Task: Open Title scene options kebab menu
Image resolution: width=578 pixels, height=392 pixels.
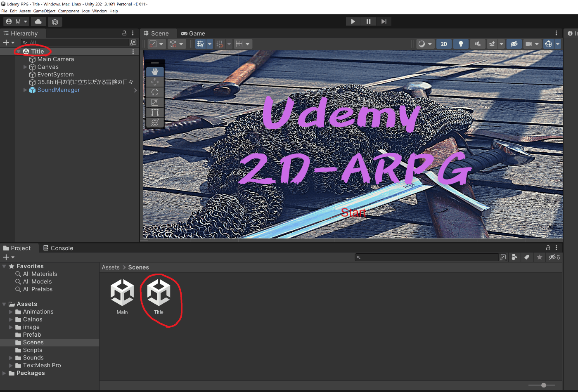Action: click(x=133, y=52)
